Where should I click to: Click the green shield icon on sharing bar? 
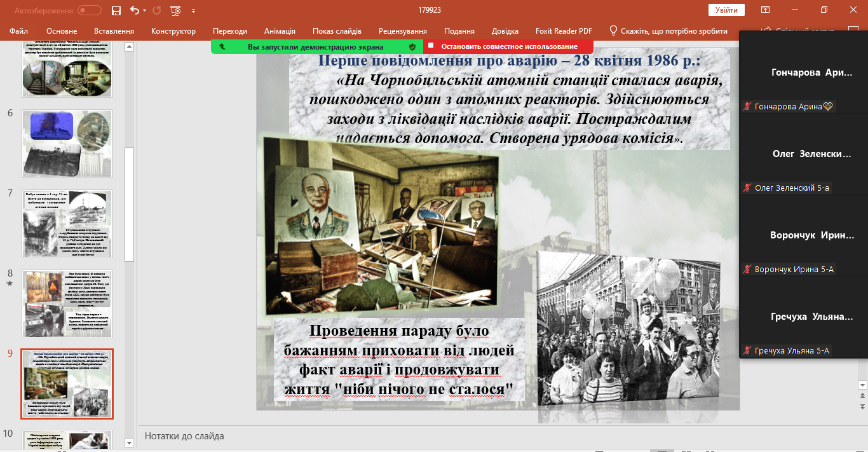click(412, 46)
